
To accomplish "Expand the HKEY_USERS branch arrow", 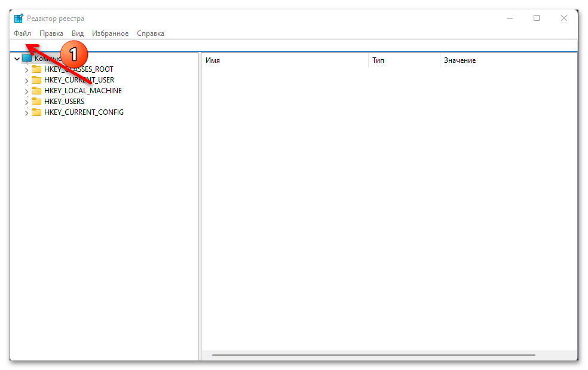I will pos(26,102).
